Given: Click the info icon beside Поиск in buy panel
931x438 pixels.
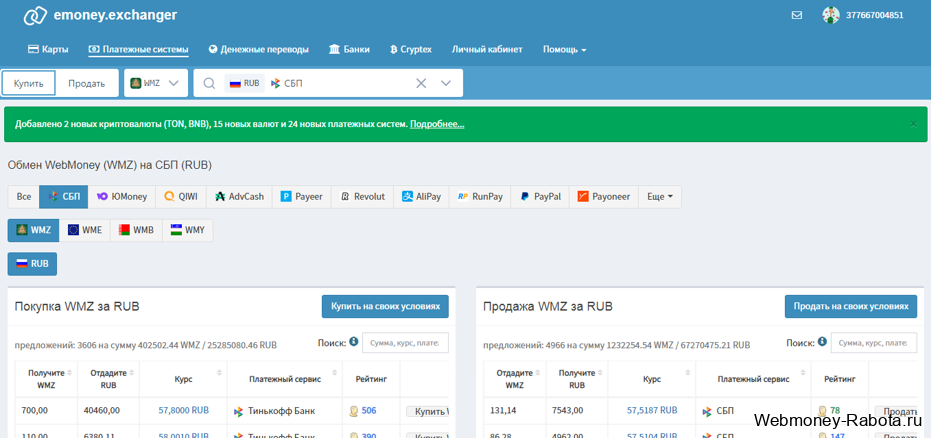Looking at the screenshot, I should (x=353, y=342).
